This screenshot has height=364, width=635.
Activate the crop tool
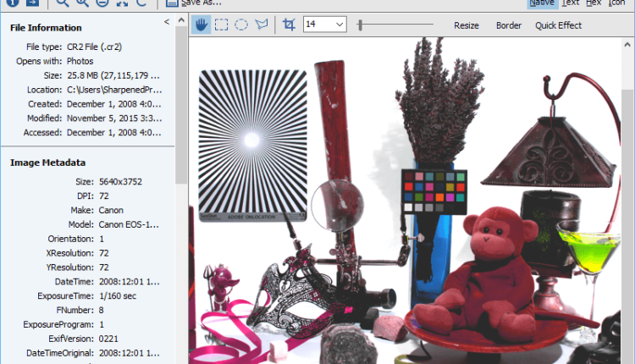[290, 25]
